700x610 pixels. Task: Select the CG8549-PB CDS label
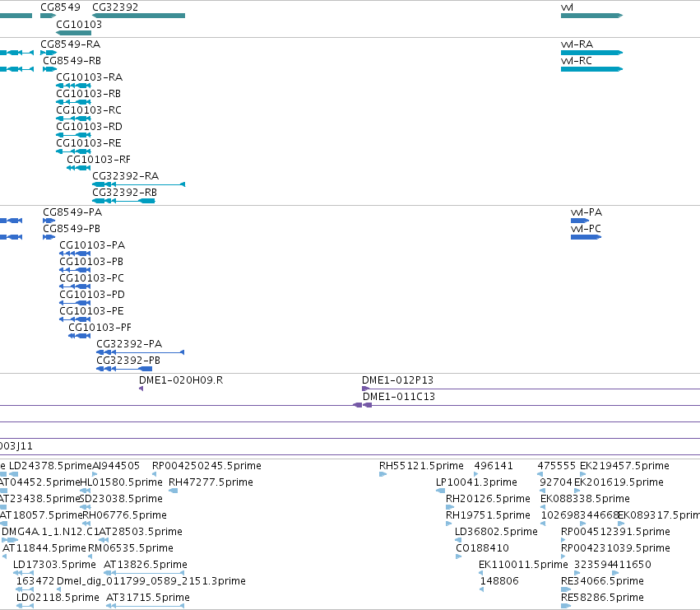tap(72, 229)
